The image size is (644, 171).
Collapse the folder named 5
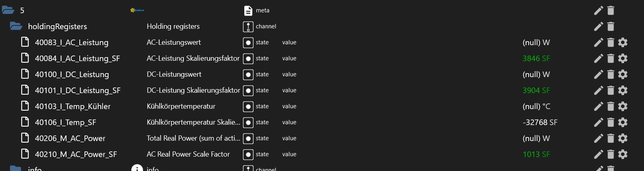point(8,10)
